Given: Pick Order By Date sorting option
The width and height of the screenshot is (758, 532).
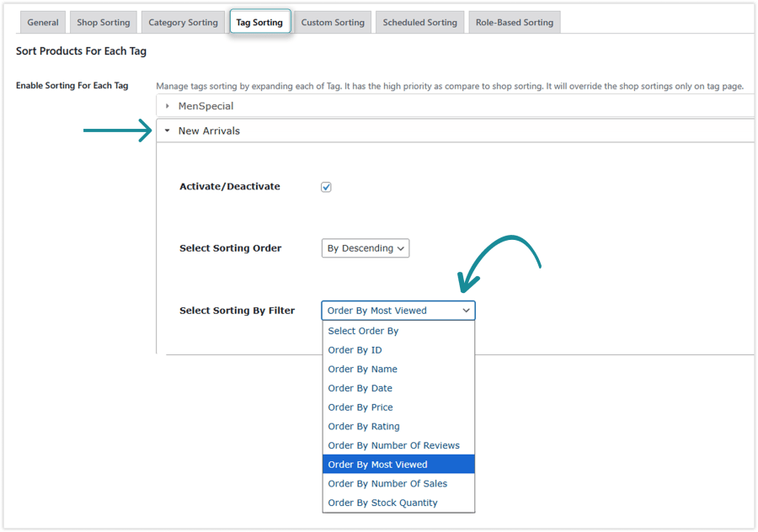Looking at the screenshot, I should (x=360, y=388).
